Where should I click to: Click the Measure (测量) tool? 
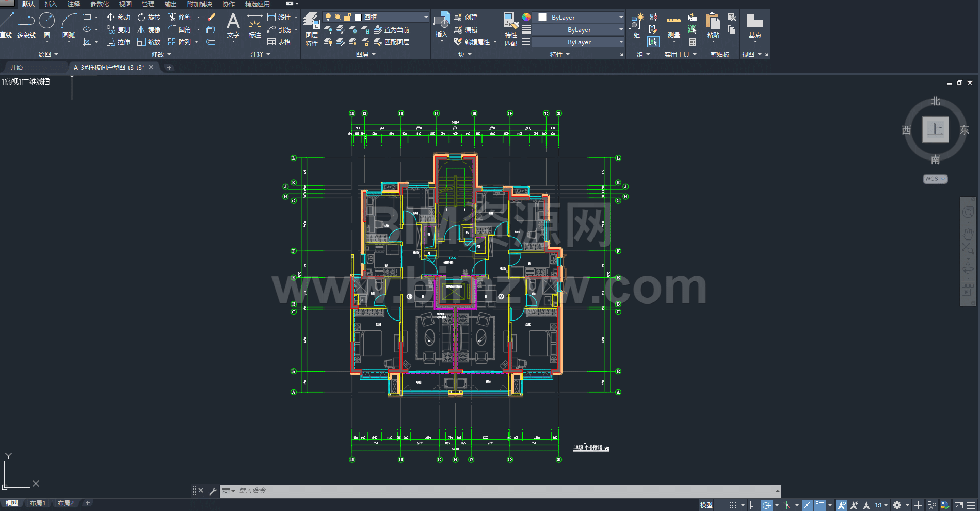tap(673, 26)
